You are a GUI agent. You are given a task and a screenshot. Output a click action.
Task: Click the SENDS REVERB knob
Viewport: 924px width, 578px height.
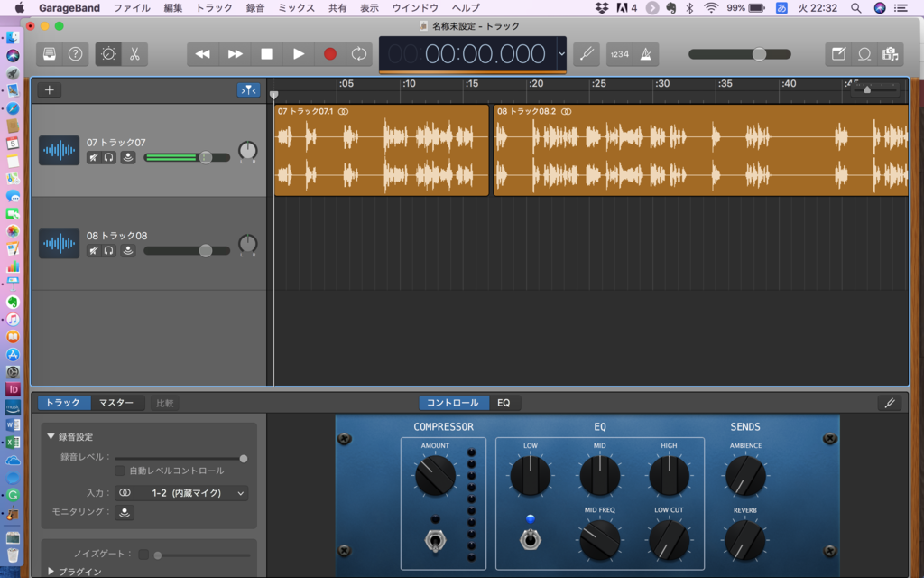(745, 540)
